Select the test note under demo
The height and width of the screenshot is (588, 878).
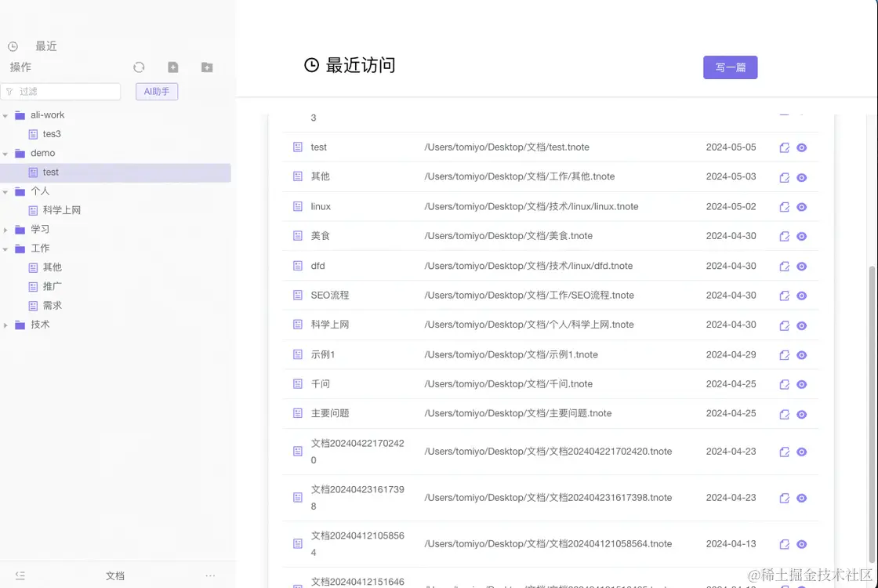click(x=115, y=172)
